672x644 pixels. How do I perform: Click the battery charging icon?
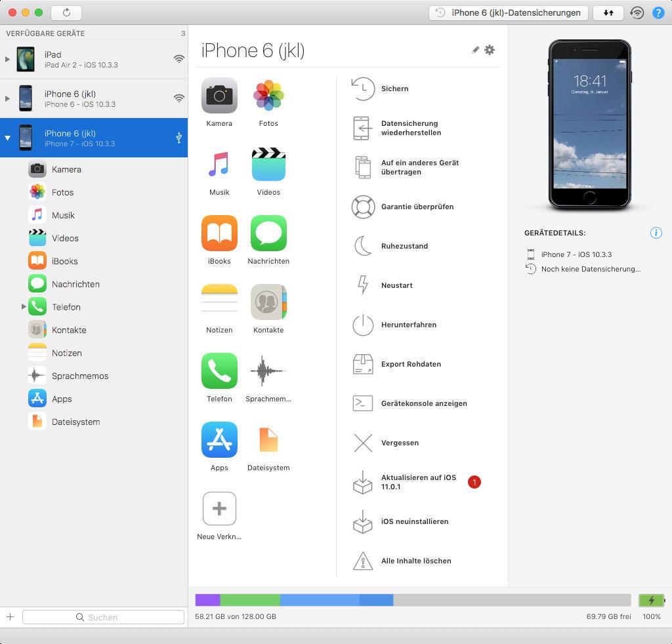click(x=652, y=600)
